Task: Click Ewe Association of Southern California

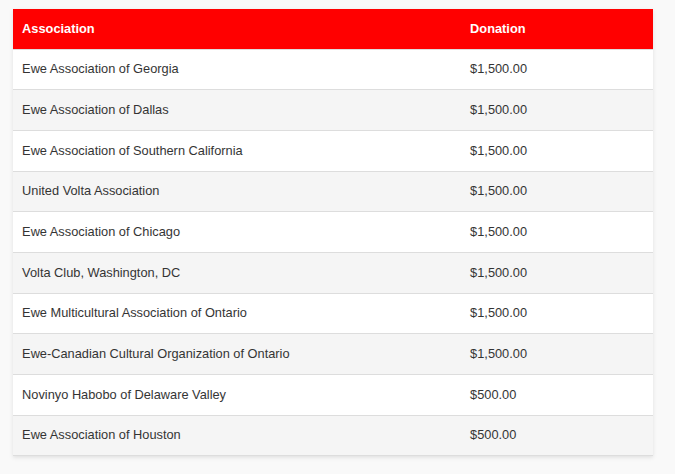Action: pyautogui.click(x=132, y=151)
